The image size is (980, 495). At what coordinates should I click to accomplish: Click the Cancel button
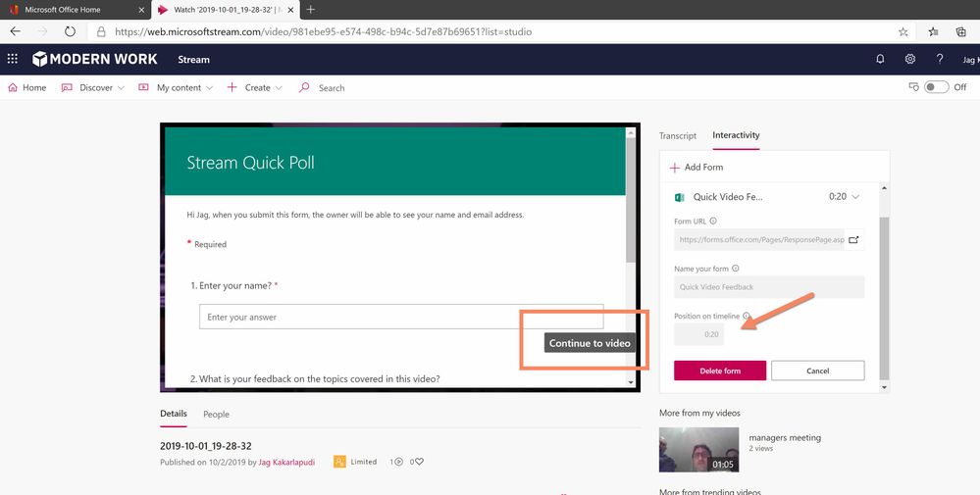[x=817, y=371]
